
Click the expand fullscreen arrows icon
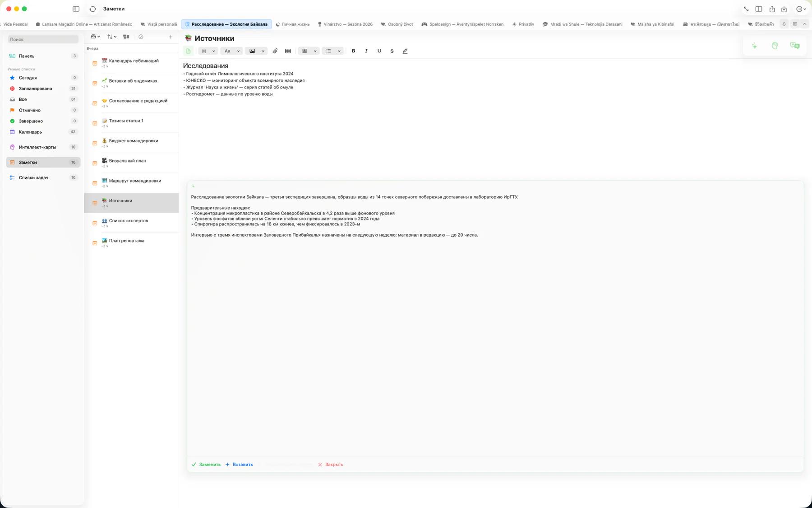[x=746, y=9]
